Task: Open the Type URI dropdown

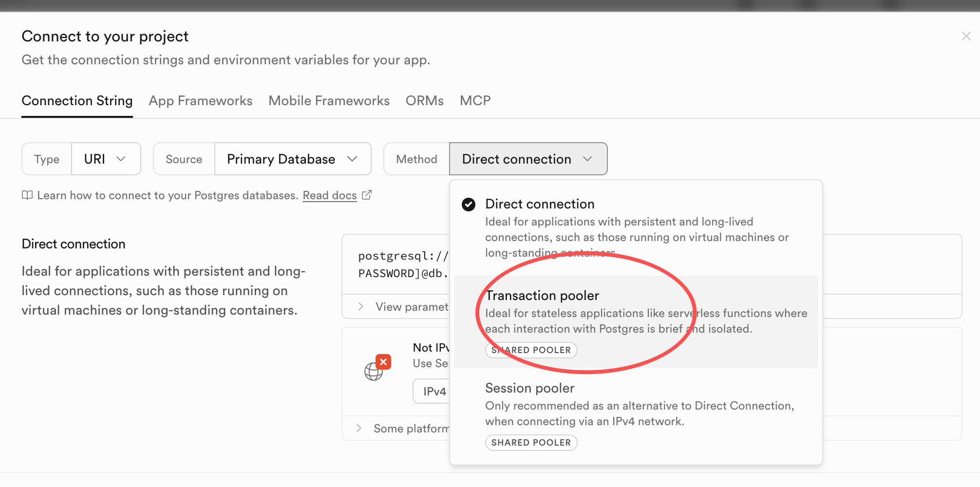Action: 106,159
